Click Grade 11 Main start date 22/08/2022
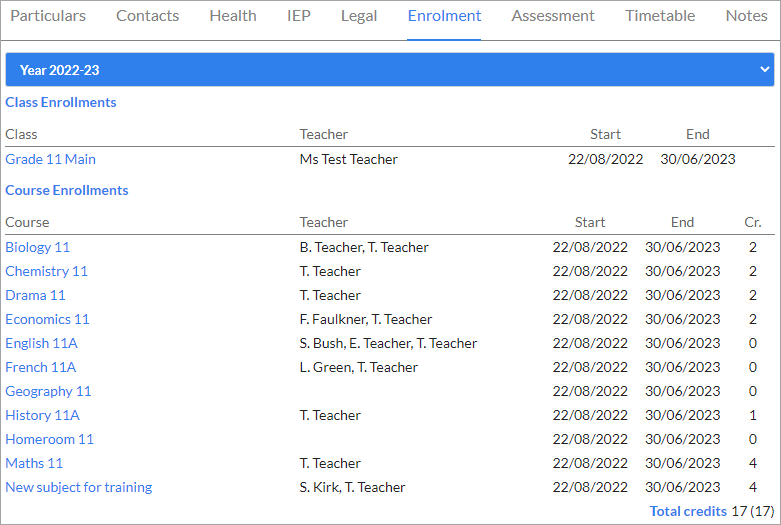This screenshot has height=525, width=781. pos(605,159)
